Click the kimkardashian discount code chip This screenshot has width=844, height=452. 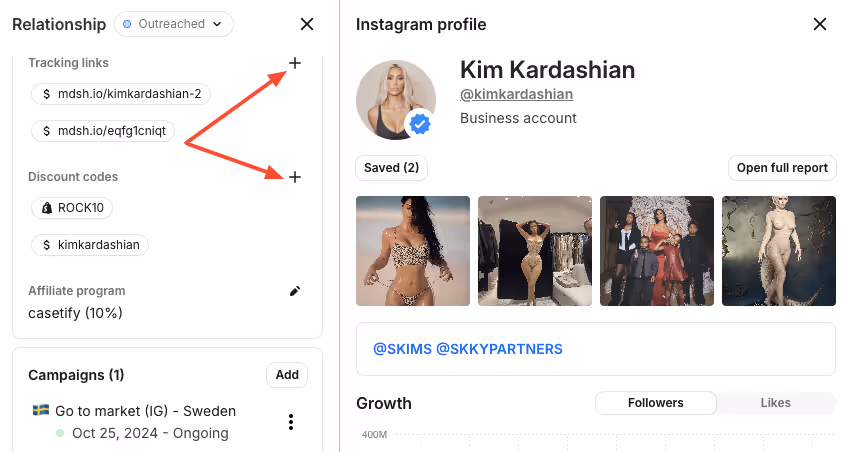click(90, 245)
